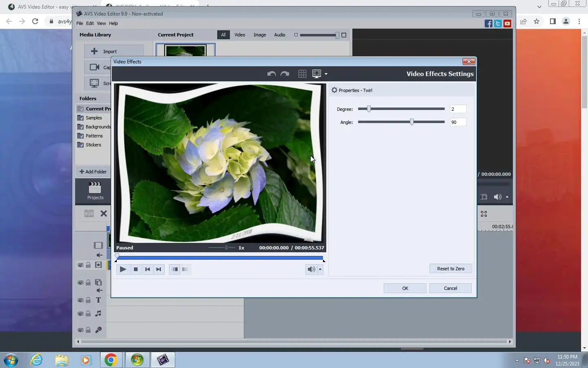Click the fit-to-screen icon in main window
588x368 pixels.
484,214
